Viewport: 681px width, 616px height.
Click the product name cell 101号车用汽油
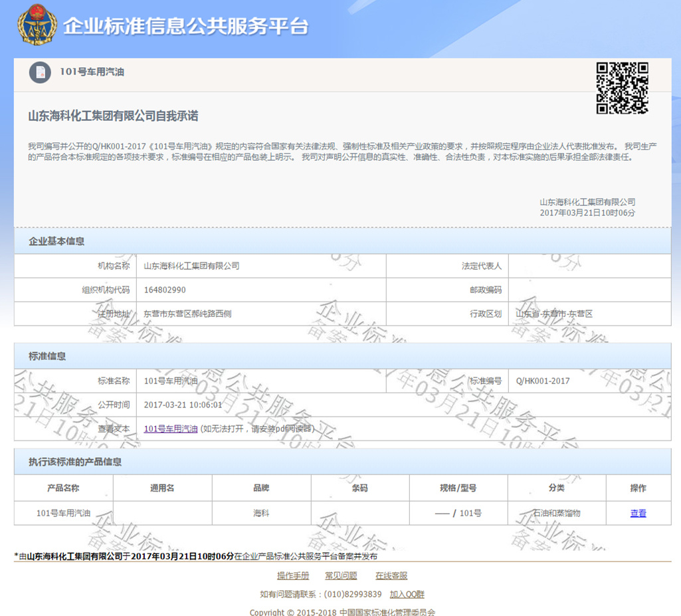[63, 513]
